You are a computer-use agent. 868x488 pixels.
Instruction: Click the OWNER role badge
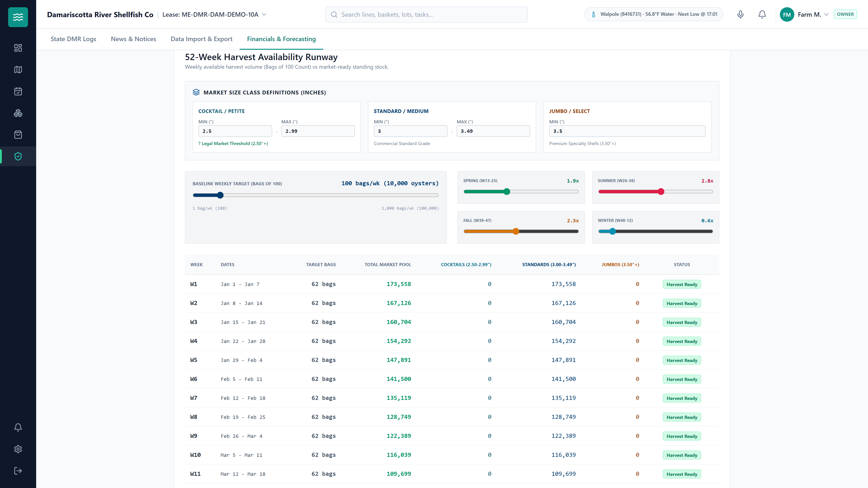point(845,14)
